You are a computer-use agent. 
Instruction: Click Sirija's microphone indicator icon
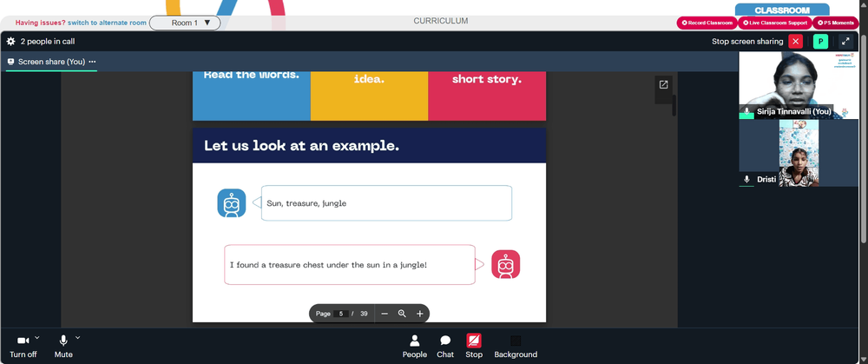click(x=746, y=111)
